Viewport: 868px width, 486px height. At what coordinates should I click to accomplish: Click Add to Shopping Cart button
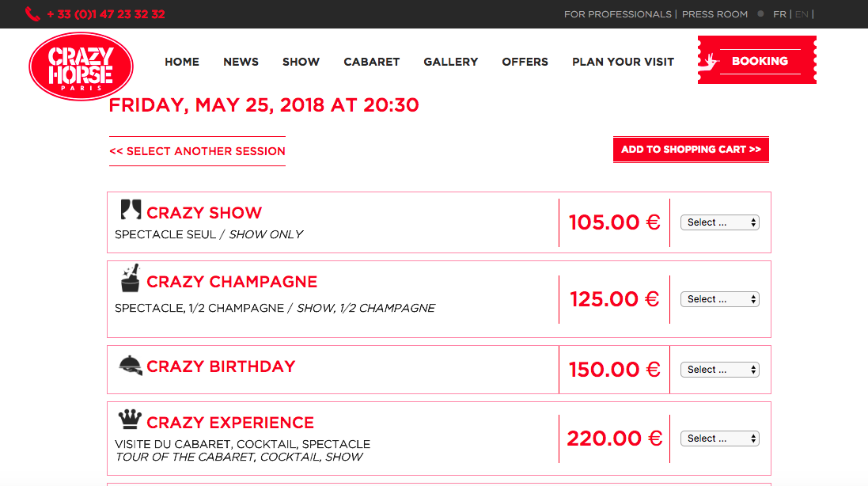[x=691, y=150]
